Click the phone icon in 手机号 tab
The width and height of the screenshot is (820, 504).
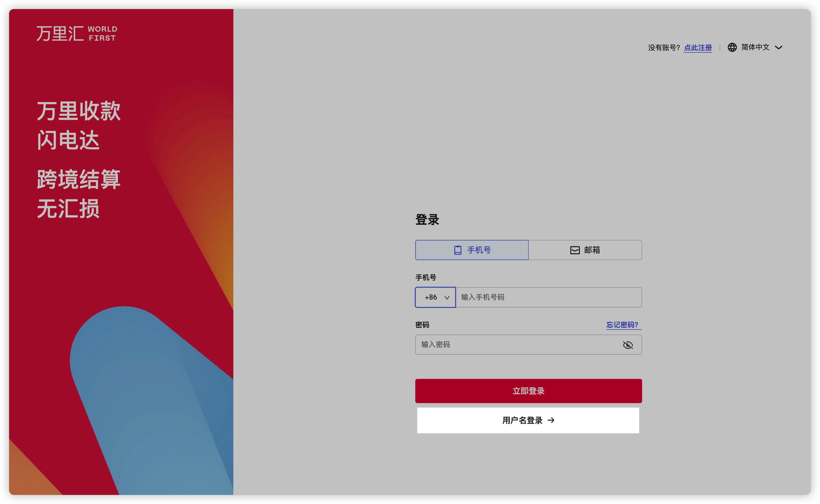point(458,250)
